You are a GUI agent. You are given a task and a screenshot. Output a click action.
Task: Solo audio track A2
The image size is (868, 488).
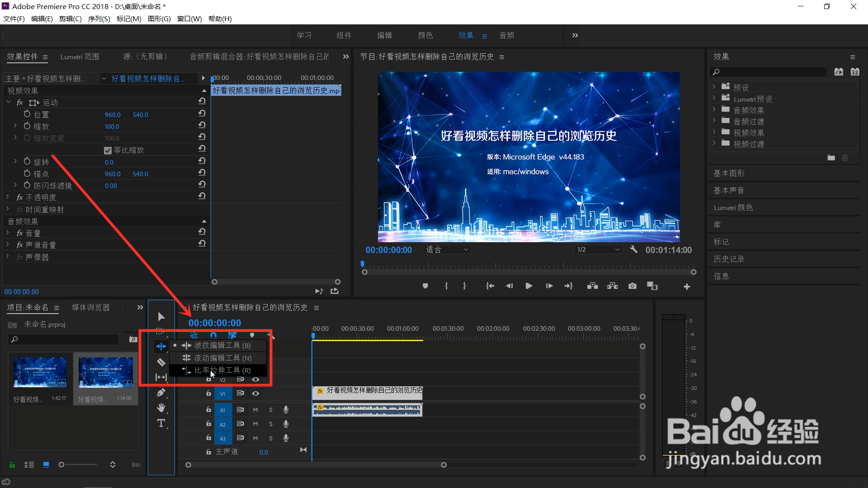[x=271, y=424]
